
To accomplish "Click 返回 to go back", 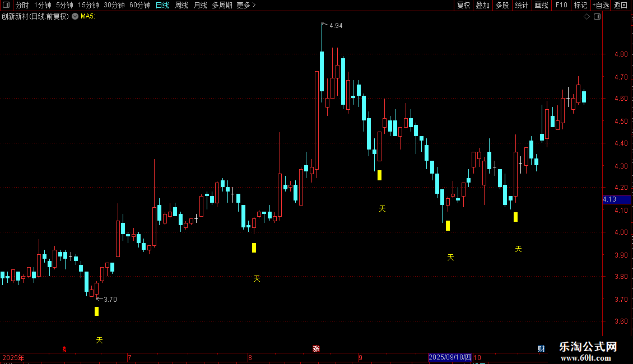I will 621,5.
